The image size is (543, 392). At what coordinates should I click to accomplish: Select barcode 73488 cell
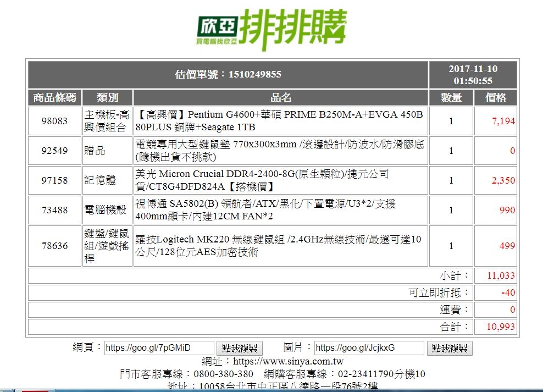point(55,210)
